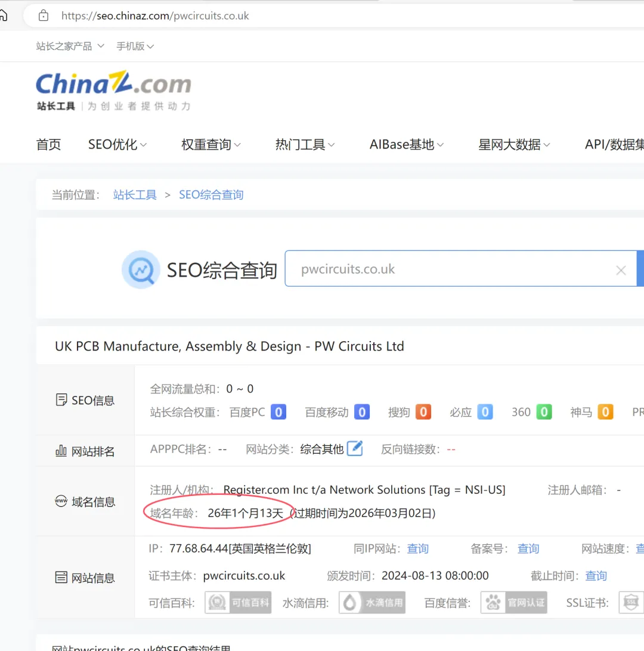Open the 站长之家产品 dropdown
This screenshot has width=644, height=651.
(70, 46)
